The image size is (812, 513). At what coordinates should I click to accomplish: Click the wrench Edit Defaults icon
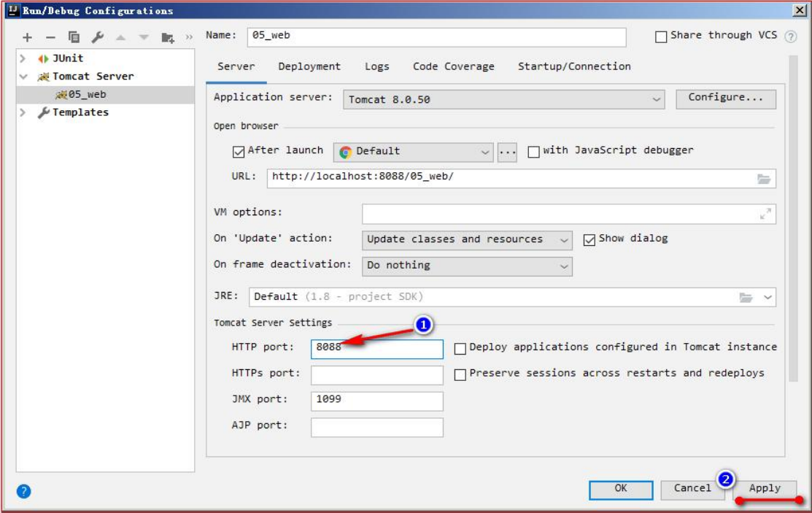(x=97, y=37)
